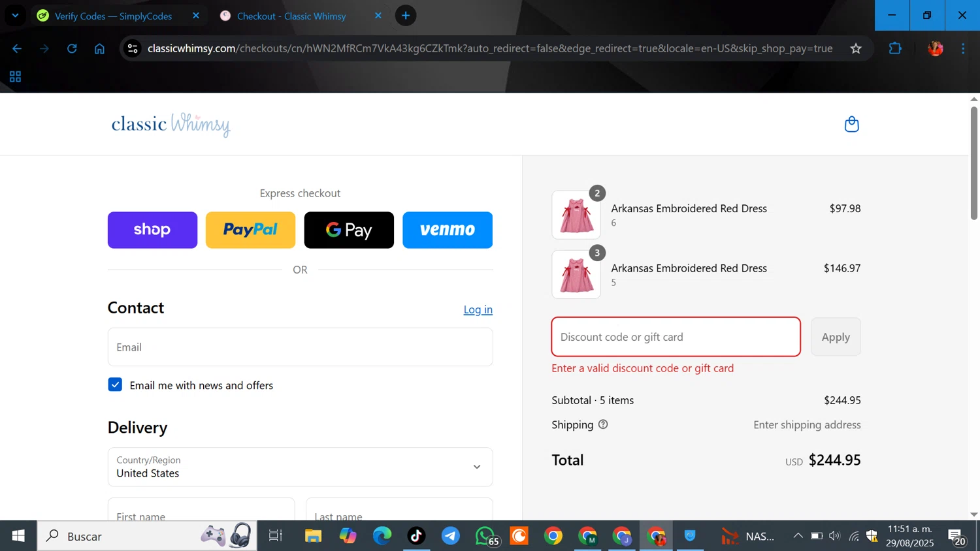980x551 pixels.
Task: Close the Checkout Classic Whimsy tab
Action: (378, 16)
